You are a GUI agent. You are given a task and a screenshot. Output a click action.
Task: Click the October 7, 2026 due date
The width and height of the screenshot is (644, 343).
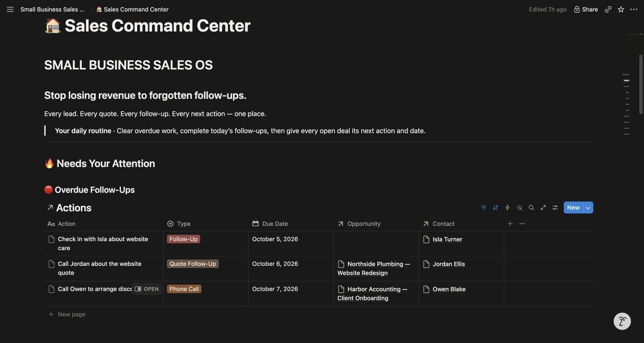click(275, 289)
